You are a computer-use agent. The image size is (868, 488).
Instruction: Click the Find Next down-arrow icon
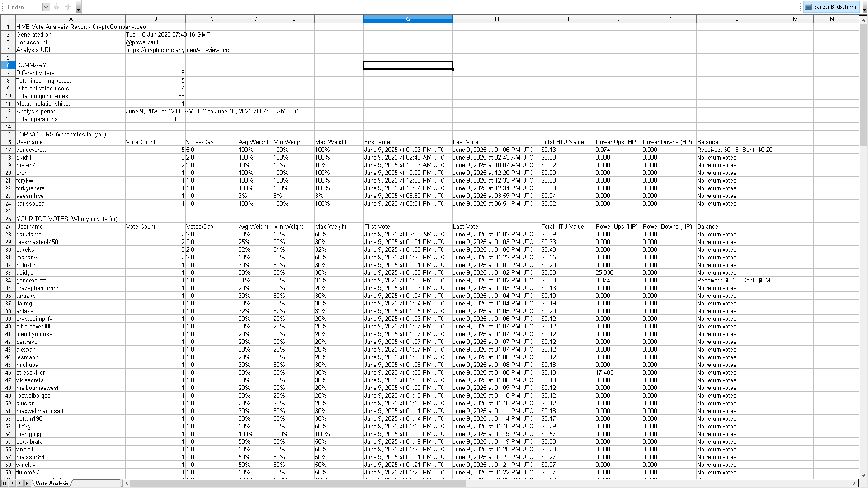pos(57,7)
